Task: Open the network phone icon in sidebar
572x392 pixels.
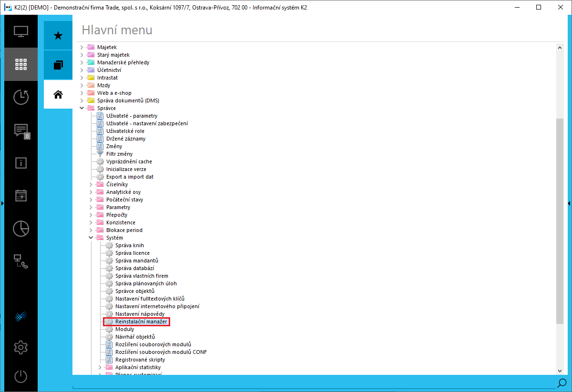Action: (x=20, y=261)
